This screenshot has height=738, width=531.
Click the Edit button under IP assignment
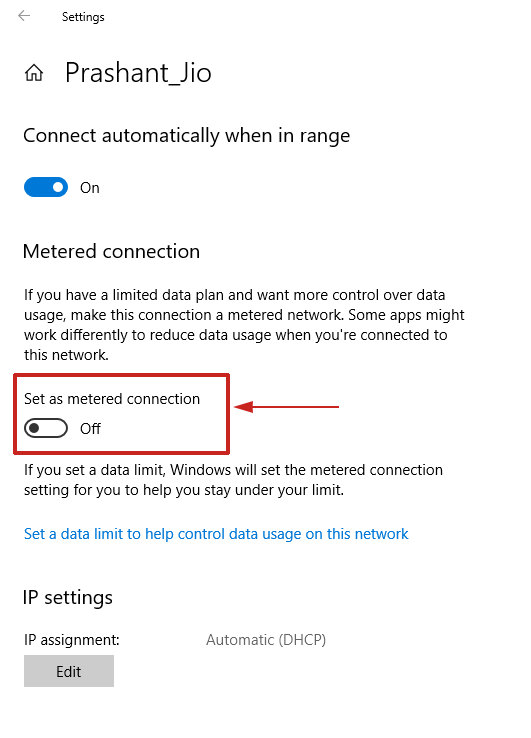[69, 671]
